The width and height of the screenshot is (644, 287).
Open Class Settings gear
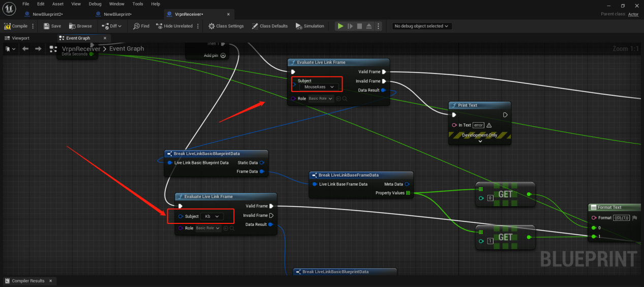coord(212,26)
